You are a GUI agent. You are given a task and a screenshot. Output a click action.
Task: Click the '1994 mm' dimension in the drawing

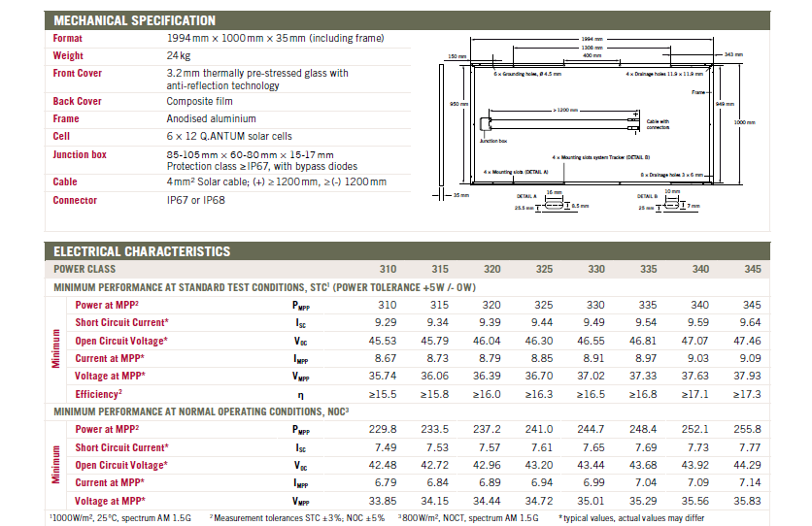[592, 39]
